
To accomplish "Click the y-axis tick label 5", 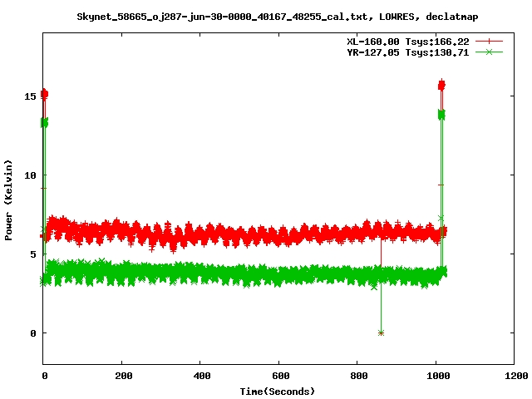I will pyautogui.click(x=33, y=254).
